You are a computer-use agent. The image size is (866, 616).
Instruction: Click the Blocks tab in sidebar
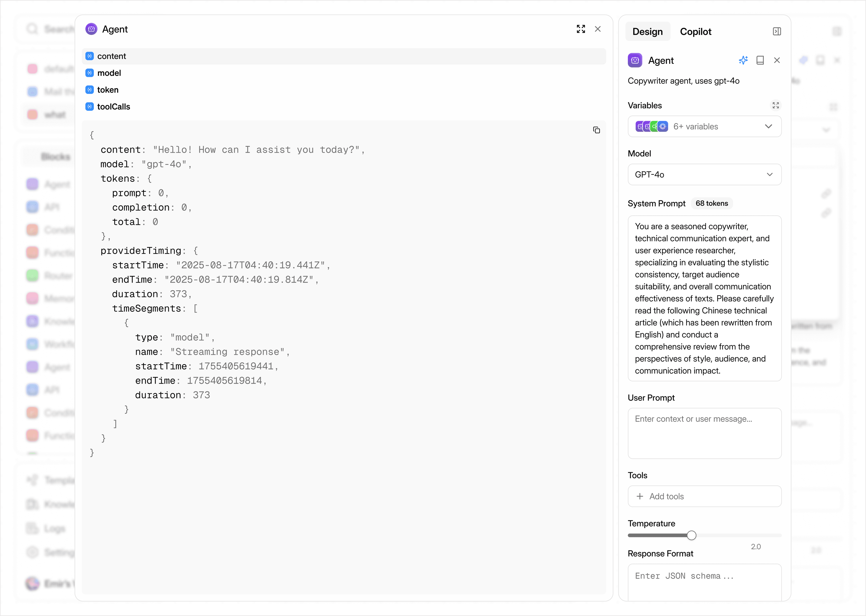56,157
